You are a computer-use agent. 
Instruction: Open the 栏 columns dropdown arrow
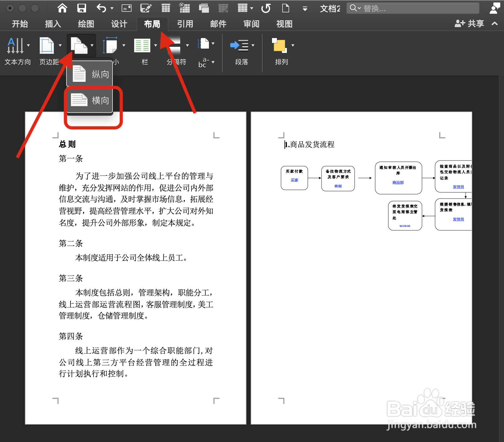coord(156,46)
